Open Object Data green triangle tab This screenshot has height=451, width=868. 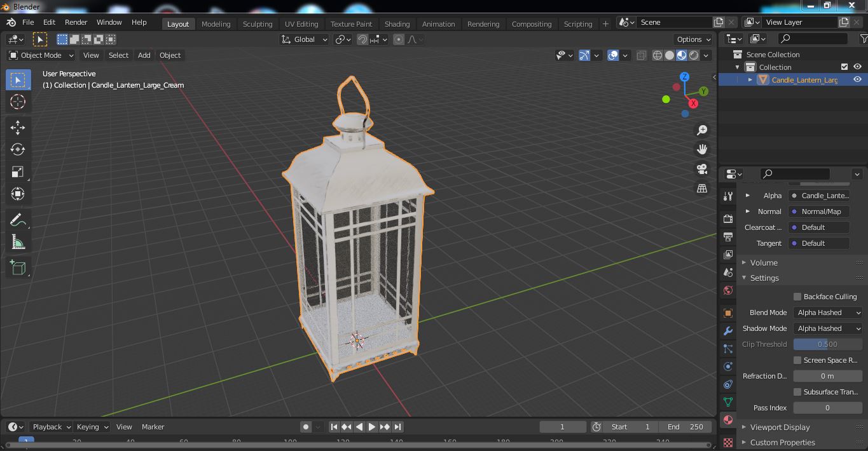728,402
